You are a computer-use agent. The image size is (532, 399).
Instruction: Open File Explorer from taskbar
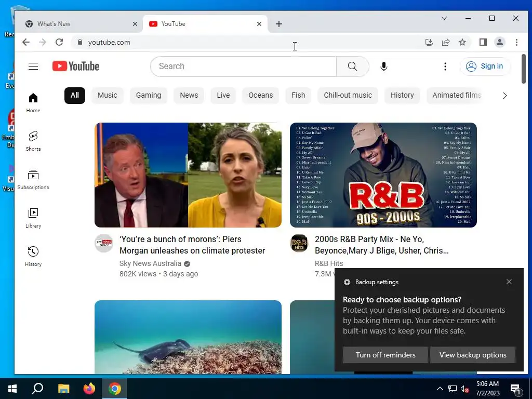[x=63, y=389]
